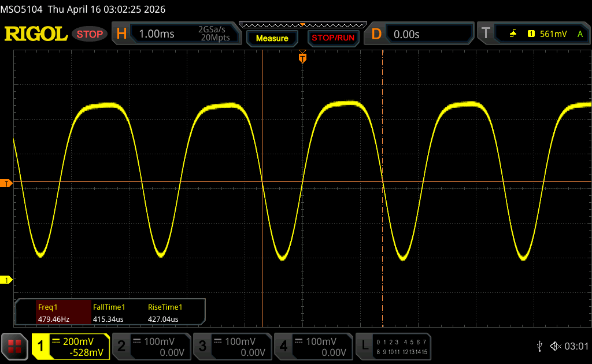Click the rising edge trigger type icon
This screenshot has height=364, width=592.
(x=513, y=34)
